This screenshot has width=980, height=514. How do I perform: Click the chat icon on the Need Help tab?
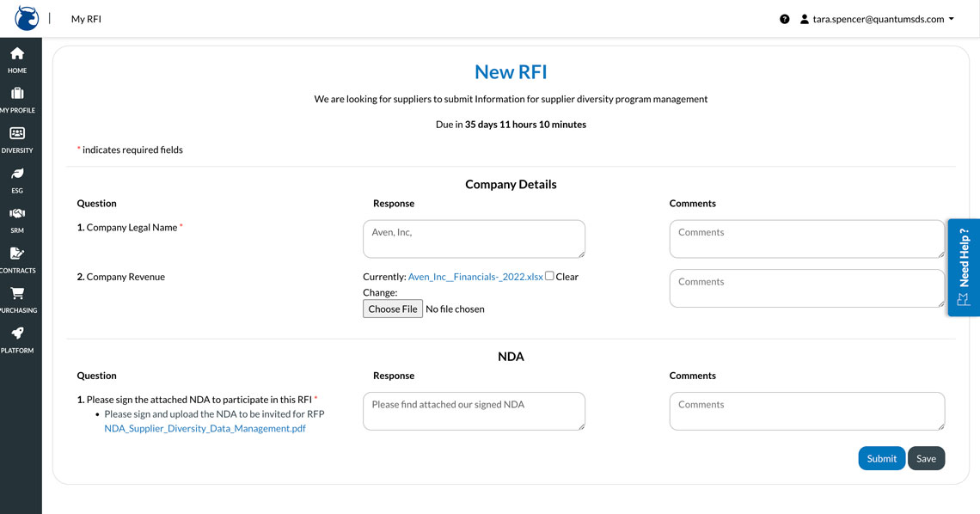point(964,298)
